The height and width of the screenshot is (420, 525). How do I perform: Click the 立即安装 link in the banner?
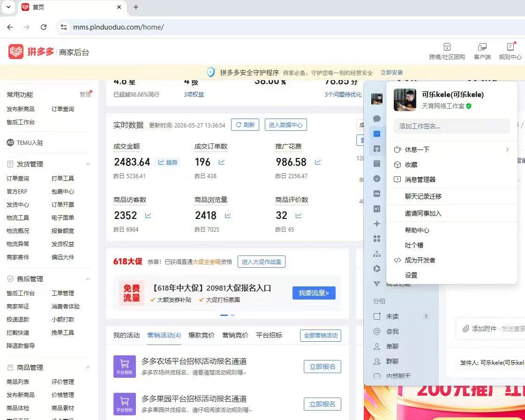(392, 73)
